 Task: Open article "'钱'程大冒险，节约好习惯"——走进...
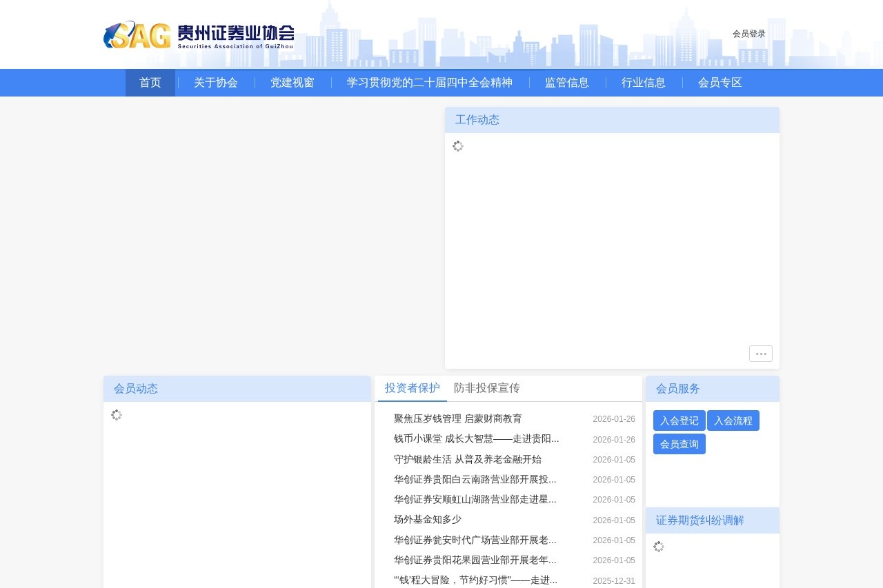(476, 580)
